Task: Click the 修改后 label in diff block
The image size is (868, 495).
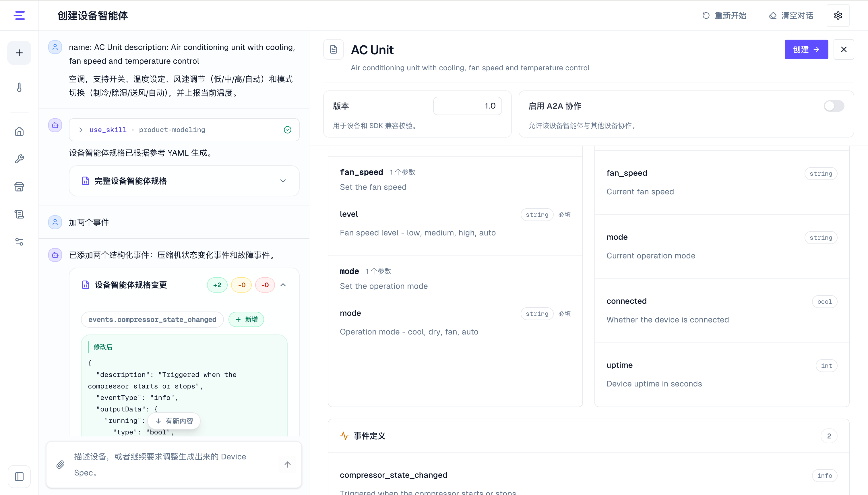Action: (x=103, y=347)
